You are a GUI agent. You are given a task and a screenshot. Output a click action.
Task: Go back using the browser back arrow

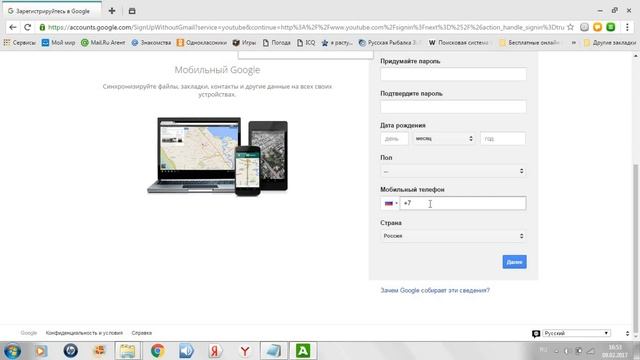[13, 27]
